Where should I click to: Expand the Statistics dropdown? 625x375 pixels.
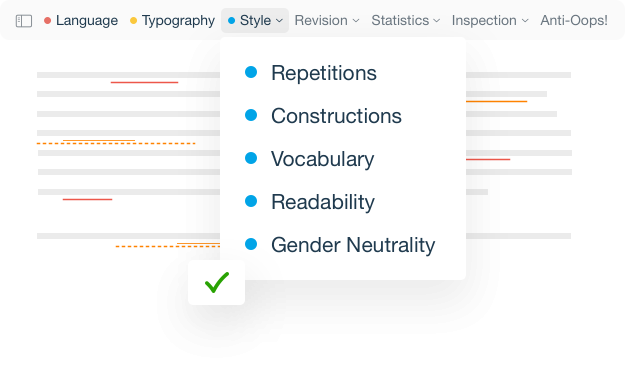point(406,21)
